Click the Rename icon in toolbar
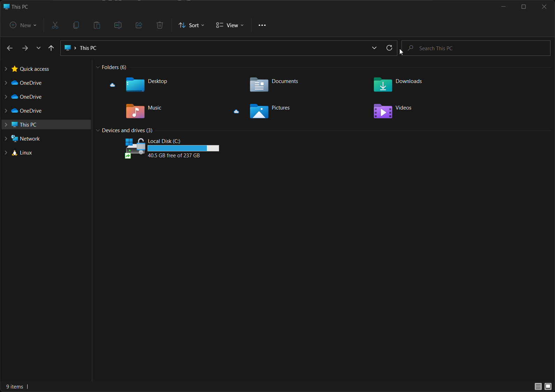Viewport: 555px width, 392px height. [118, 25]
